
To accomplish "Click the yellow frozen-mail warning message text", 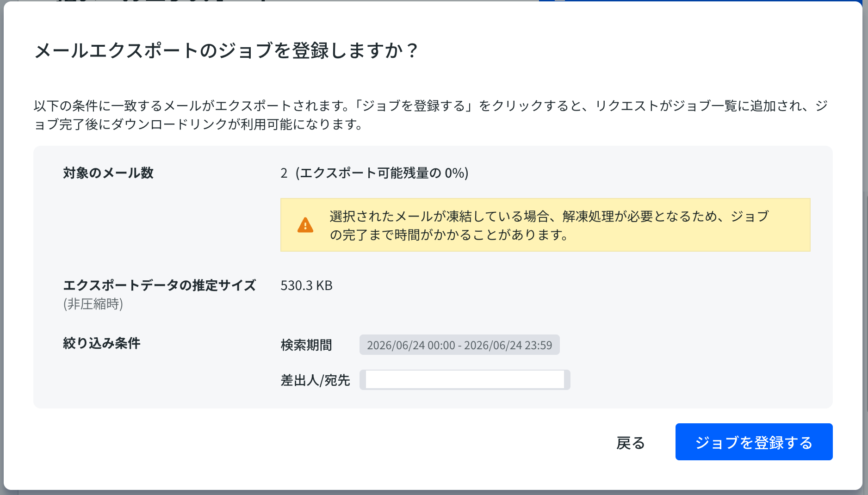I will pos(549,225).
